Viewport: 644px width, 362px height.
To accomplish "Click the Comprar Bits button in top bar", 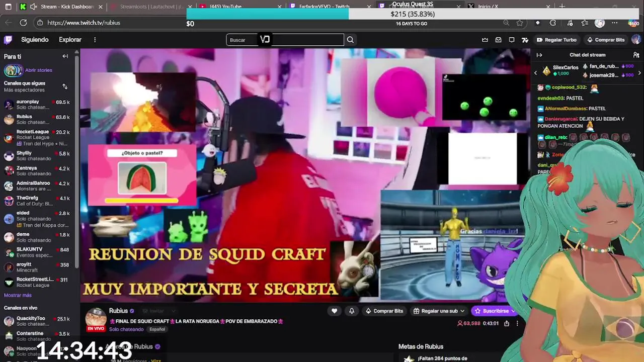I will [606, 40].
